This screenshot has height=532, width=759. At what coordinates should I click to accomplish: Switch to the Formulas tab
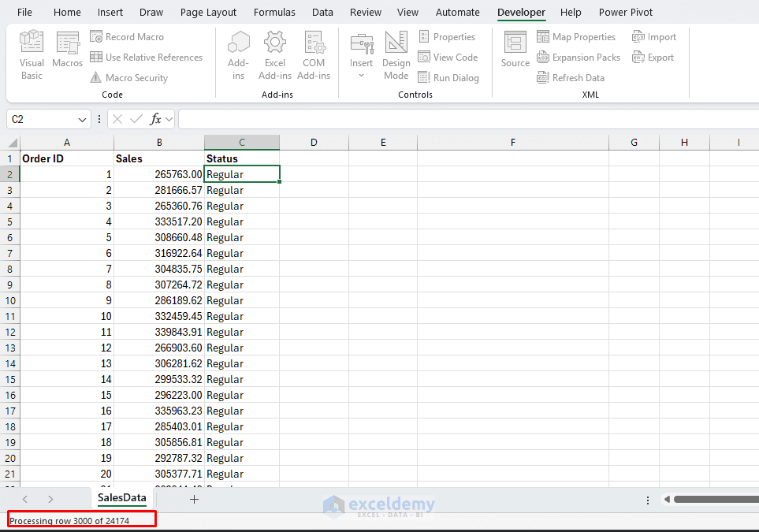[x=274, y=12]
